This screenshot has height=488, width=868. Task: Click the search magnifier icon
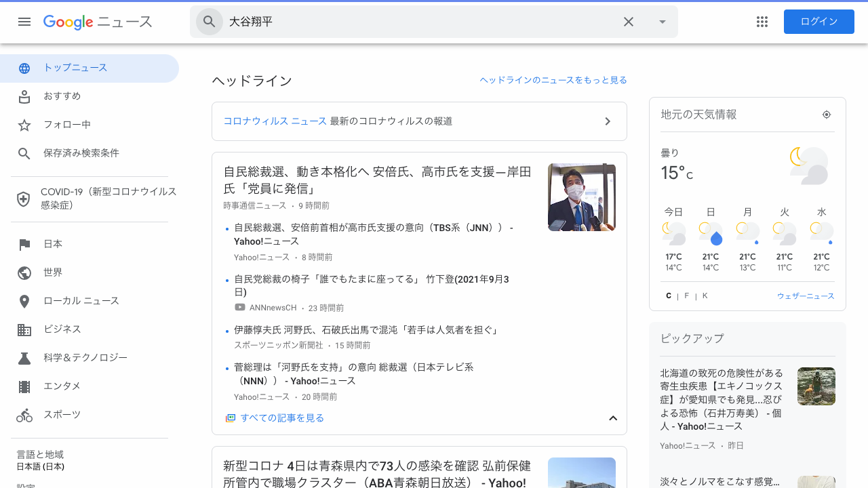[209, 22]
